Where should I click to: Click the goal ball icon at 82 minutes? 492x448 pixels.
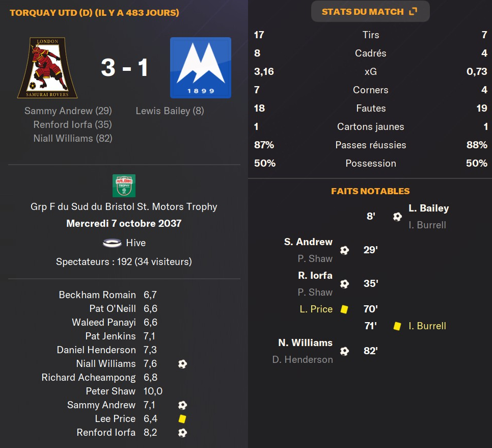(345, 351)
